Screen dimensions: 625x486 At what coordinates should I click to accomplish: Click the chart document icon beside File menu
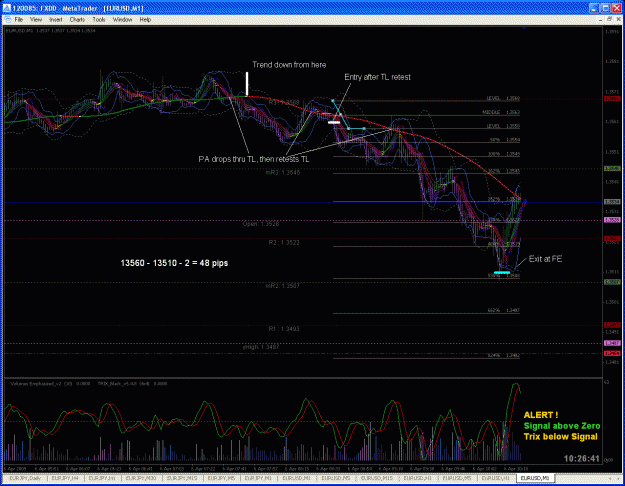pyautogui.click(x=8, y=20)
